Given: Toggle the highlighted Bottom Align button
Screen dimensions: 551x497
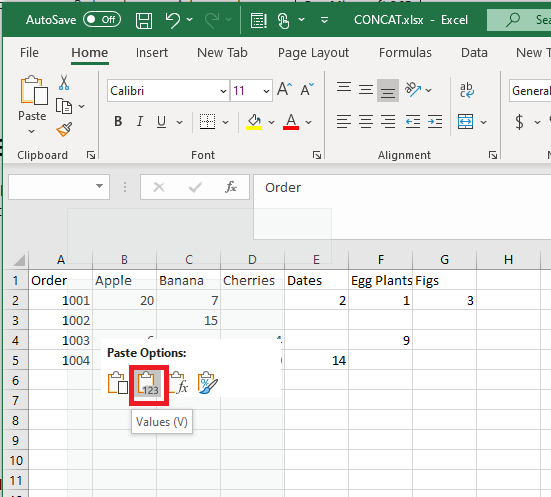Looking at the screenshot, I should (388, 90).
